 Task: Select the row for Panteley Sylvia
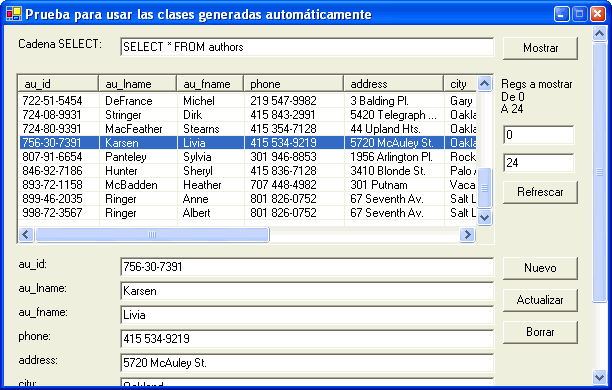247,157
